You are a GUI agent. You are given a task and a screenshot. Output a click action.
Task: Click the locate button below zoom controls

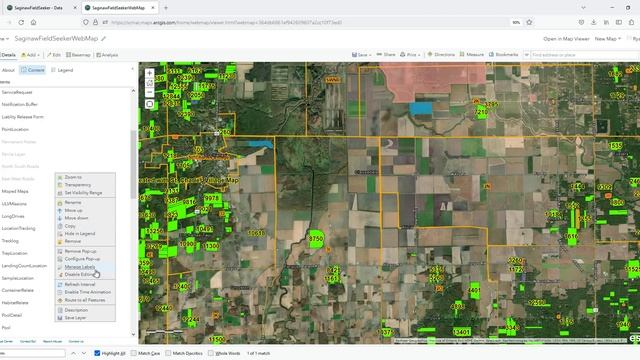pyautogui.click(x=149, y=104)
